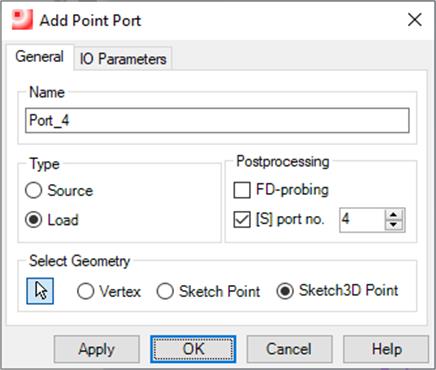Switch to the General tab
The height and width of the screenshot is (370, 436).
pyautogui.click(x=40, y=57)
